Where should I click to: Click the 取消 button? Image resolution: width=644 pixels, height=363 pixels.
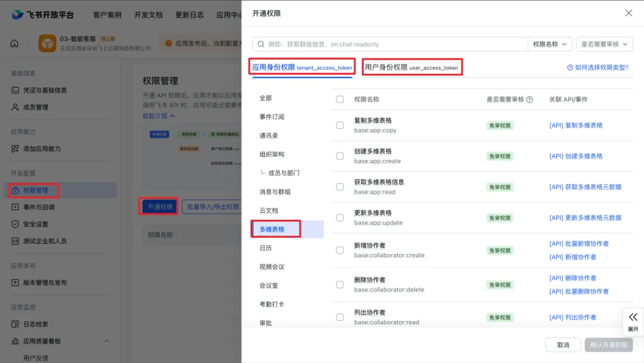tap(563, 345)
